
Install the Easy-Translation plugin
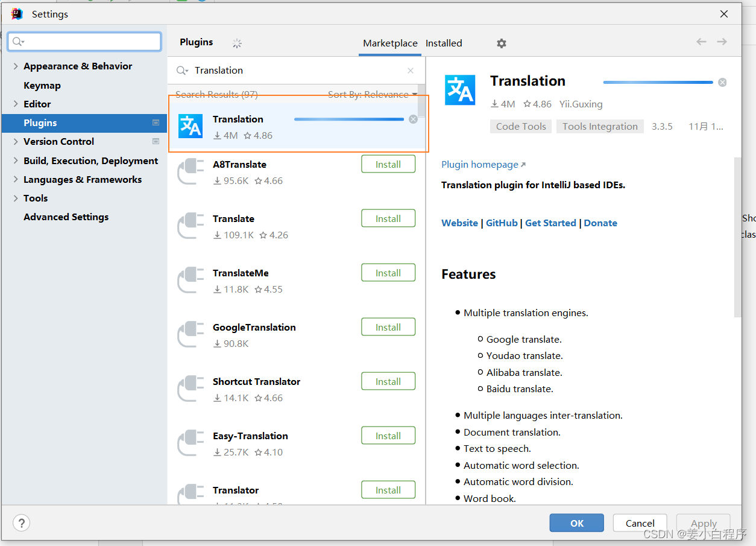tap(388, 436)
